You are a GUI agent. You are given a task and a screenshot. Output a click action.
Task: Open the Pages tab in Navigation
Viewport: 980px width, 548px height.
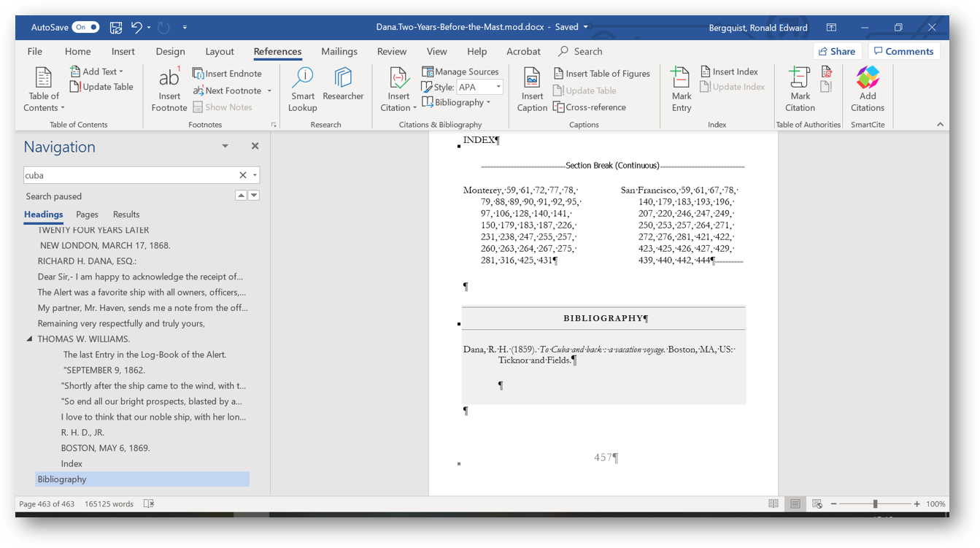tap(87, 215)
